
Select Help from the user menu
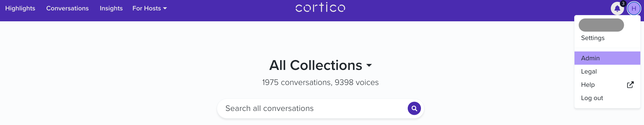pyautogui.click(x=607, y=85)
